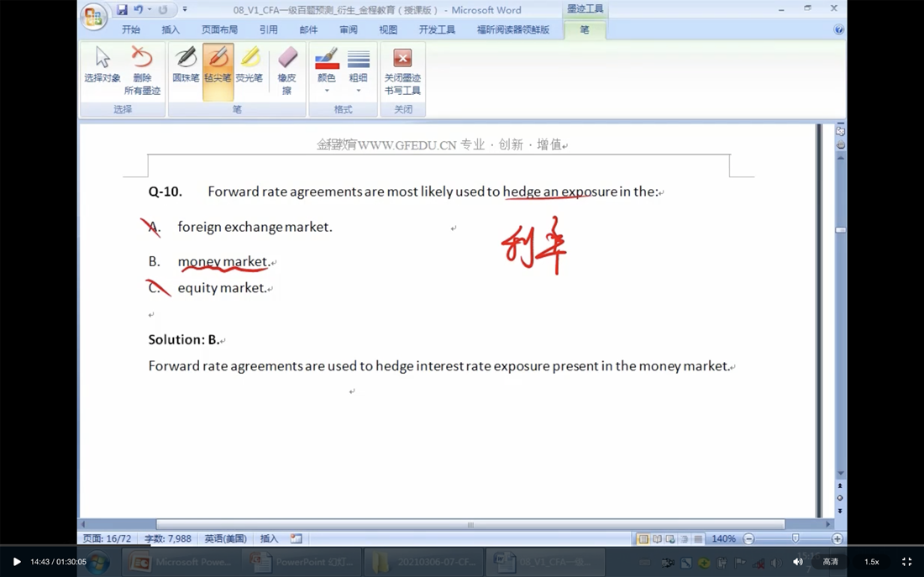Click the 字数: 7,988 word count
Viewport: 924px width, 577px height.
click(168, 538)
